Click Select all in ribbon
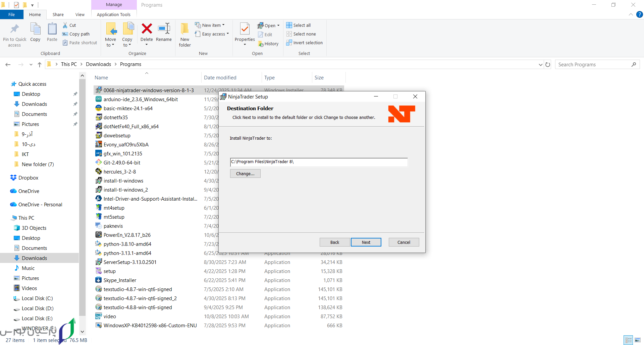The width and height of the screenshot is (644, 345). (x=299, y=25)
